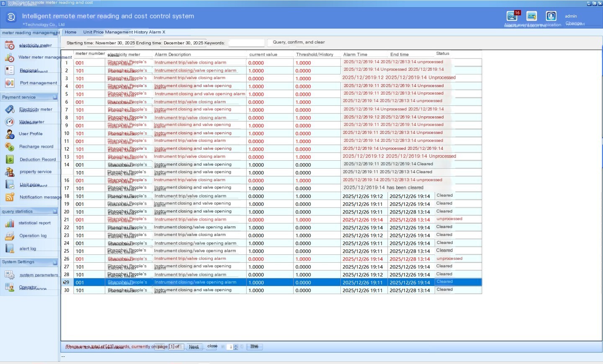Click the Recharge record coins icon
Viewport: 603px width, 364px height.
(9, 147)
